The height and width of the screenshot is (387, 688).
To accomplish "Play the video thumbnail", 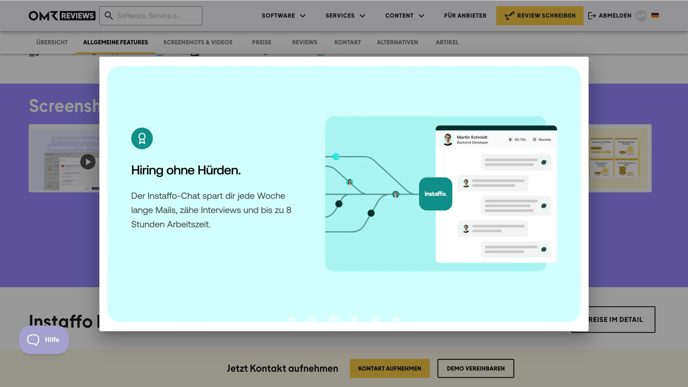I will coord(88,162).
